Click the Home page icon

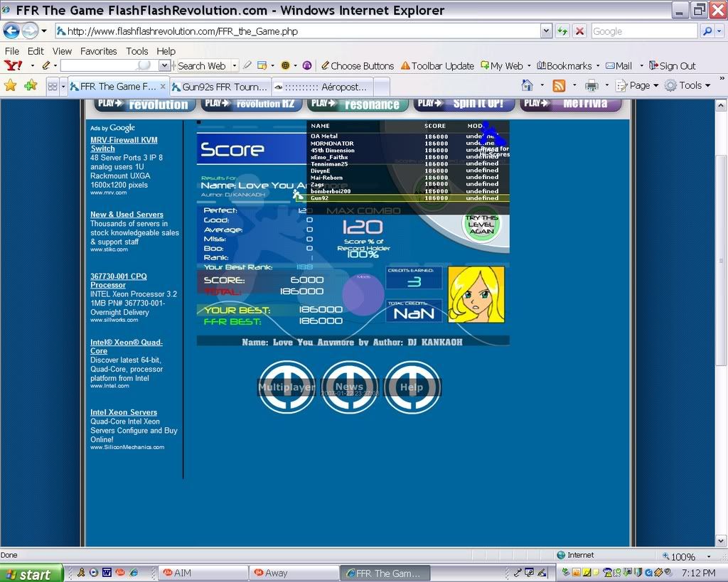click(x=527, y=85)
